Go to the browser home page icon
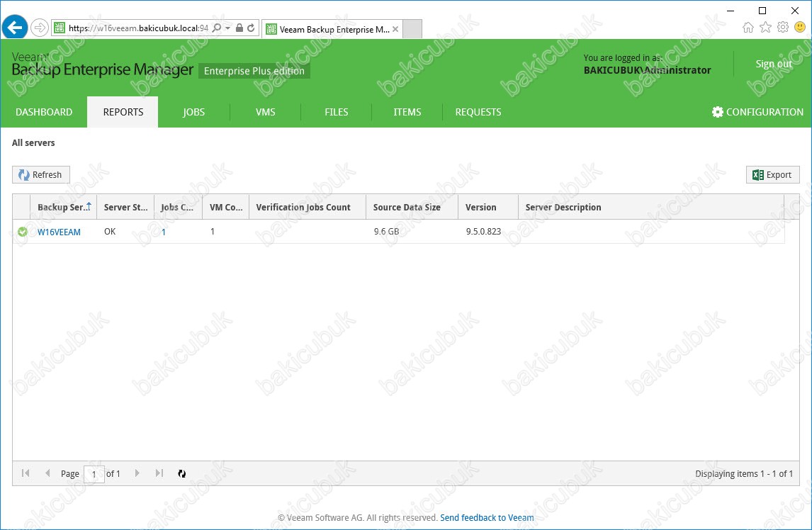812x530 pixels. coord(748,28)
